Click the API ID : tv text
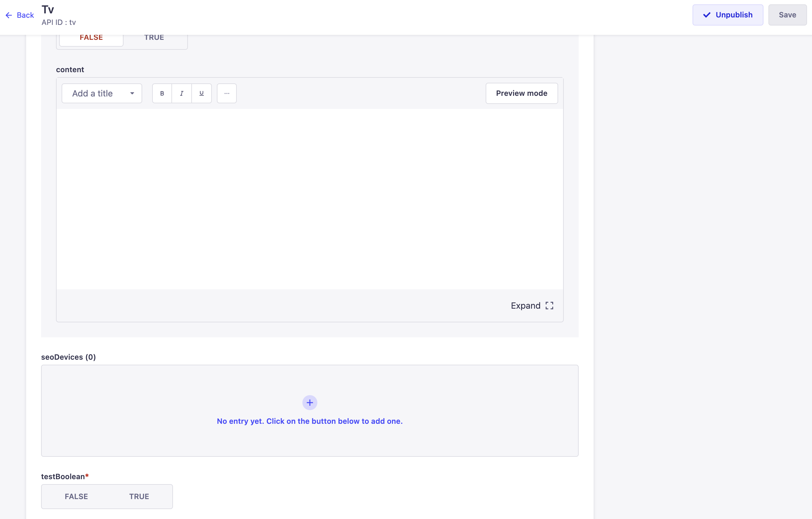Screen dimensions: 812x519 pyautogui.click(x=59, y=22)
